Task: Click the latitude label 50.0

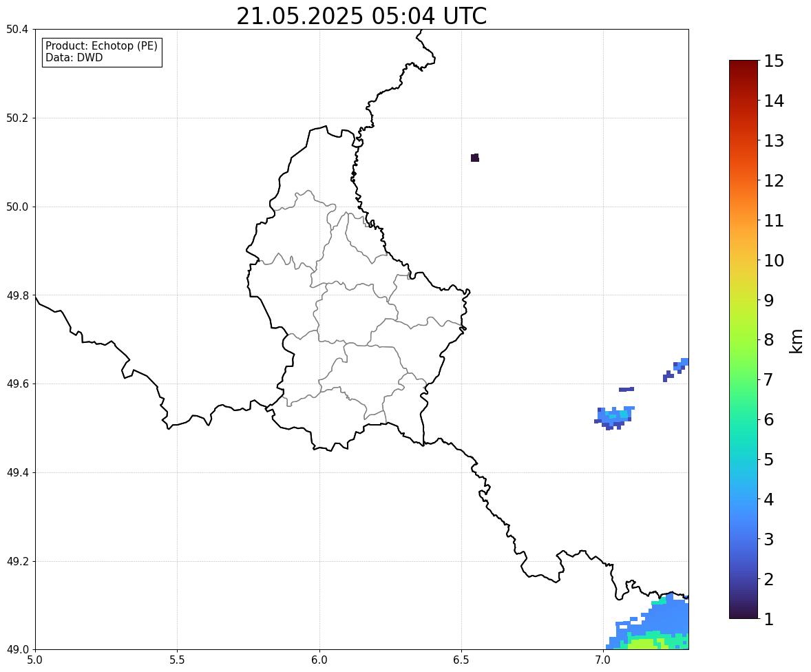Action: 17,207
